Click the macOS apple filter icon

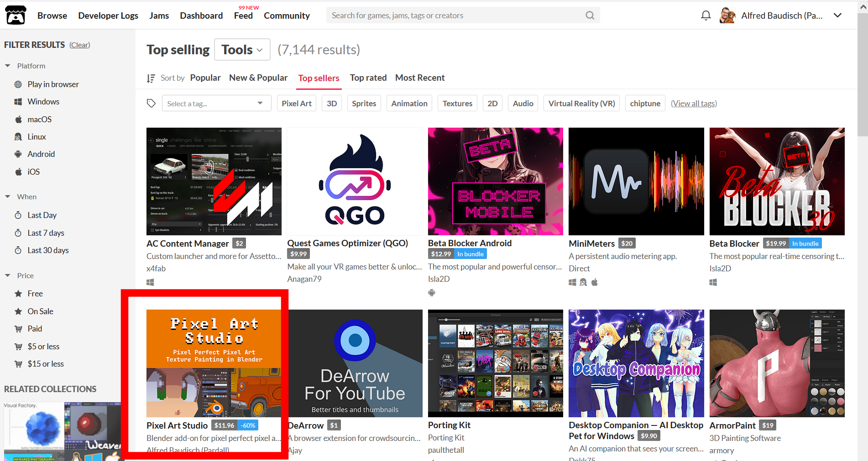coord(18,119)
